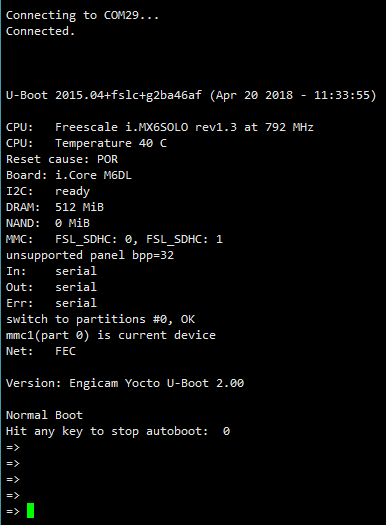Click the 'mmc1(part 0) is current device' line
386x525 pixels.
[x=111, y=335]
